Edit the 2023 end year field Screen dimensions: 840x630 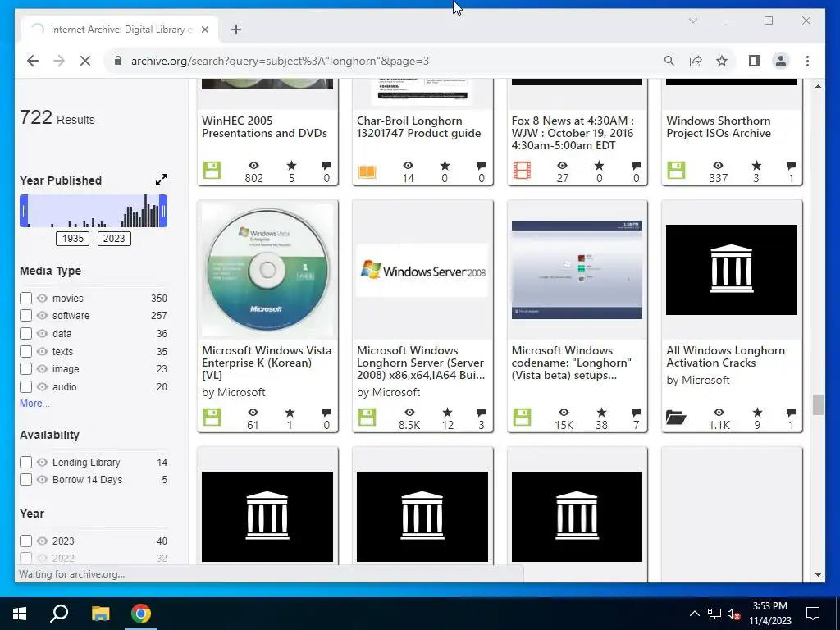tap(113, 239)
